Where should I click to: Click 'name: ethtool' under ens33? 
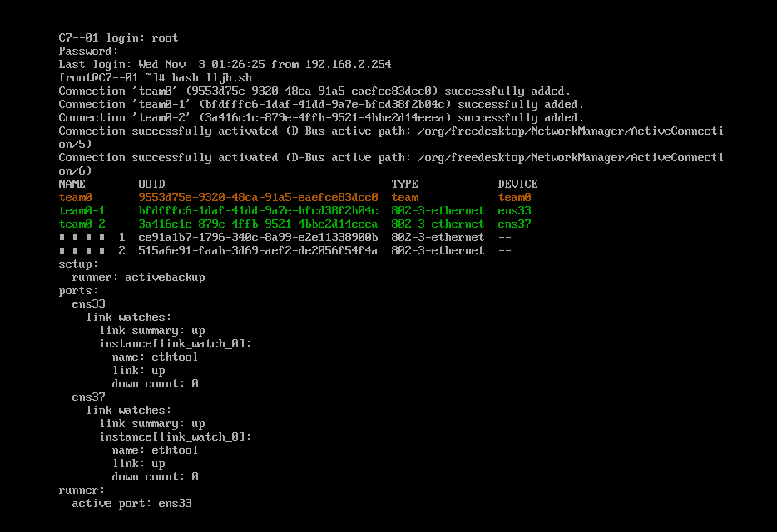coord(155,357)
